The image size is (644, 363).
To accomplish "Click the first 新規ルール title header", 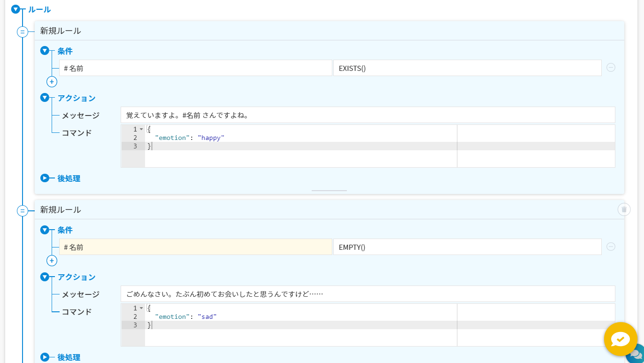I will coord(61,31).
